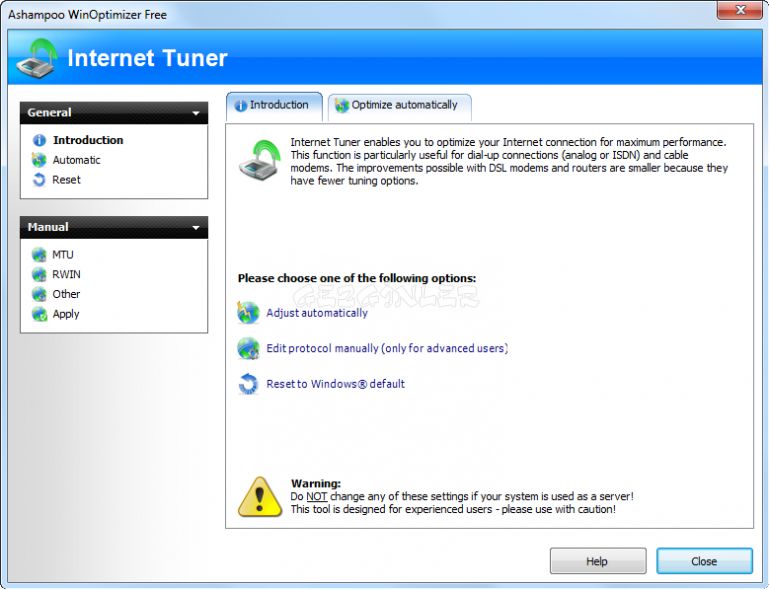770x590 pixels.
Task: Click Edit protocol manually link
Action: (387, 348)
